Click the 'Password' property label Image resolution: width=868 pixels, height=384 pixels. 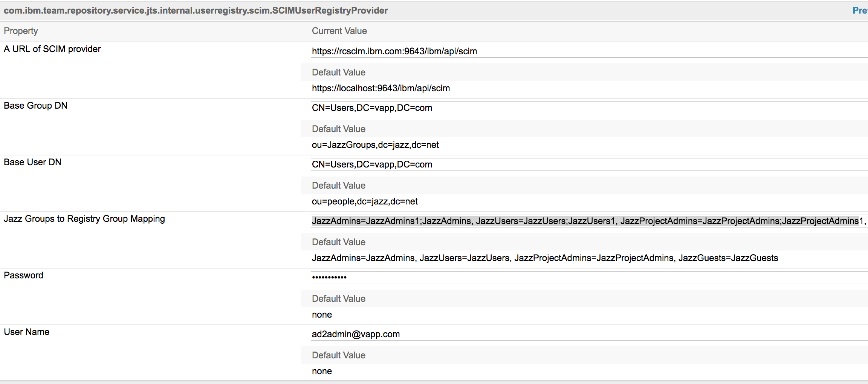23,275
